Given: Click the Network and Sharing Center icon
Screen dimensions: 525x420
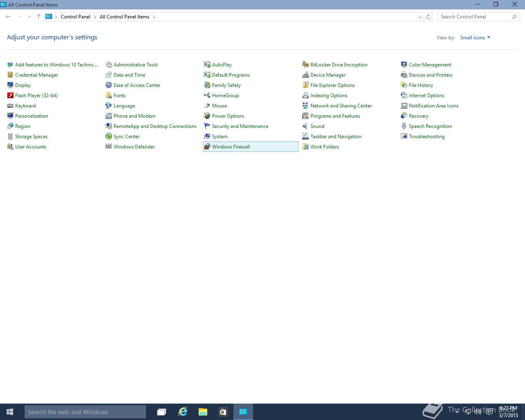Looking at the screenshot, I should [306, 106].
